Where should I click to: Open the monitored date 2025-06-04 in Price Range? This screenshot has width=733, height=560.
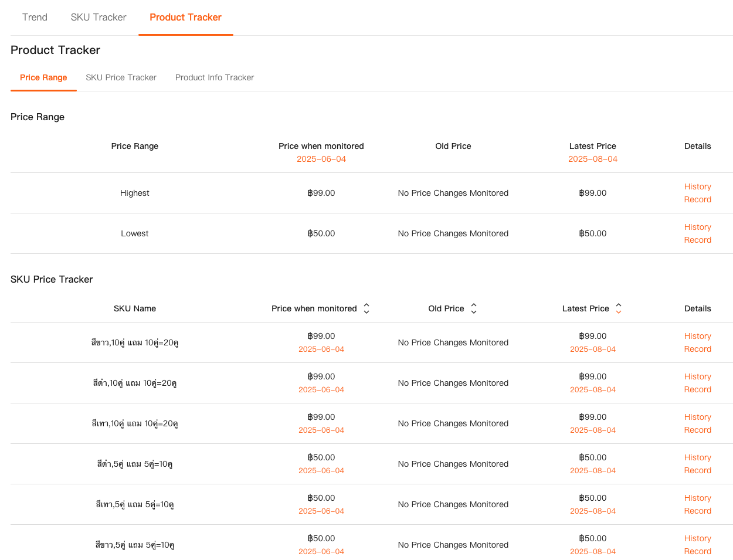tap(321, 159)
